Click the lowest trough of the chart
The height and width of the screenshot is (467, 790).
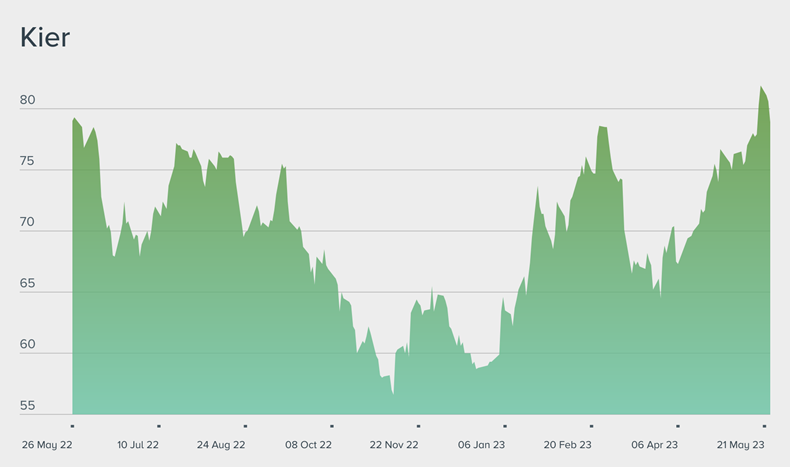pos(393,394)
